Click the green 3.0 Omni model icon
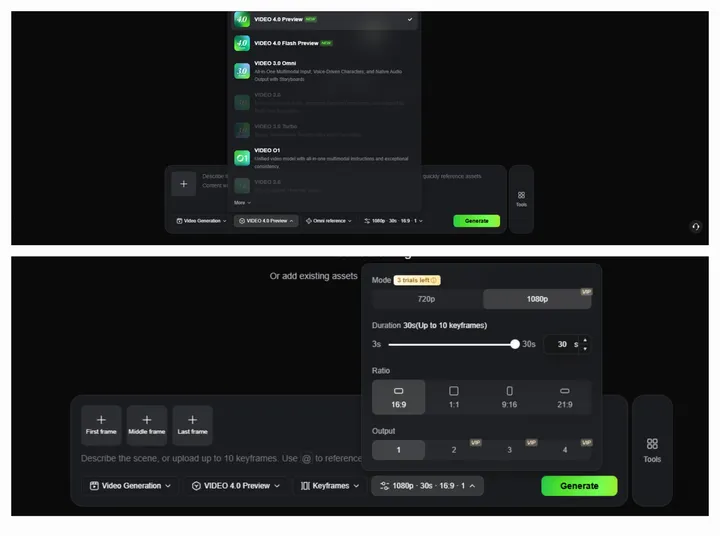Image resolution: width=720 pixels, height=536 pixels. coord(242,71)
